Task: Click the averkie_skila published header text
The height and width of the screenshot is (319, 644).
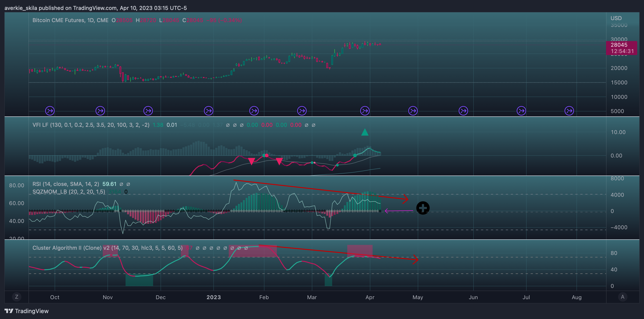Action: [x=96, y=8]
